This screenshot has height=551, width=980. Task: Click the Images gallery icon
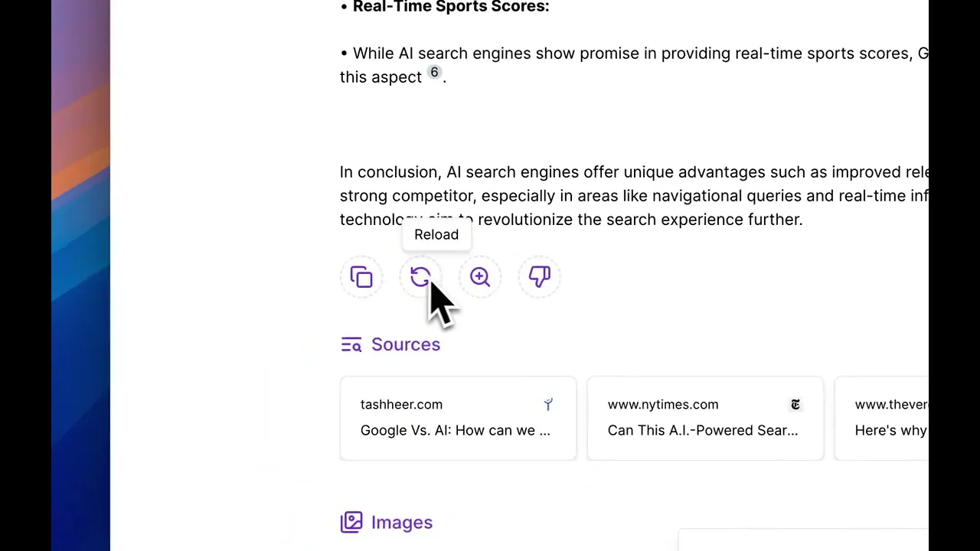tap(351, 523)
